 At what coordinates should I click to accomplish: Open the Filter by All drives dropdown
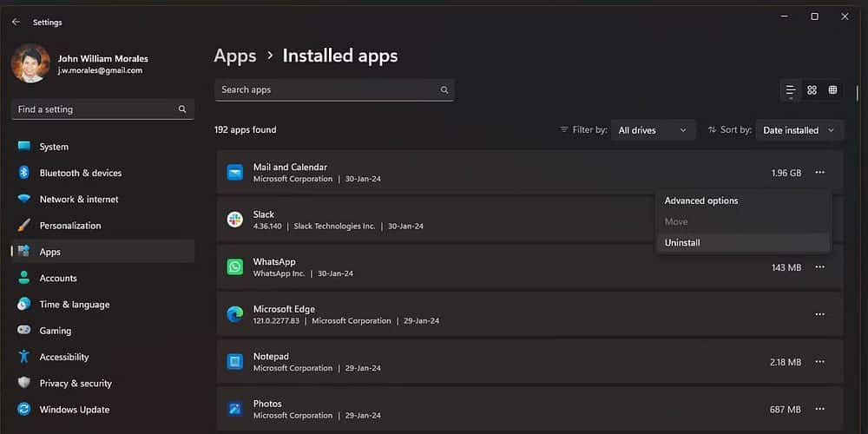(x=654, y=130)
